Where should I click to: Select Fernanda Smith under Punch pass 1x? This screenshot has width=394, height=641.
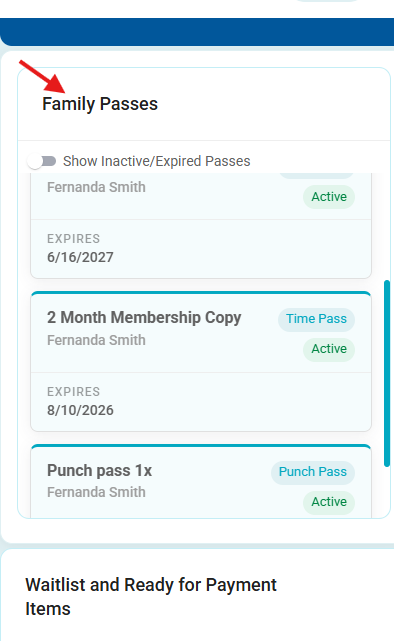coord(96,492)
